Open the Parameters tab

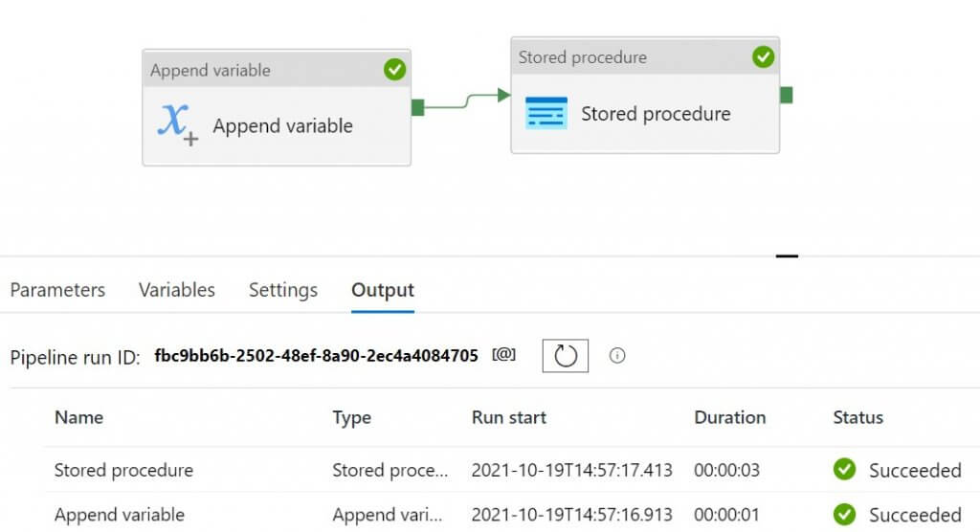tap(57, 290)
